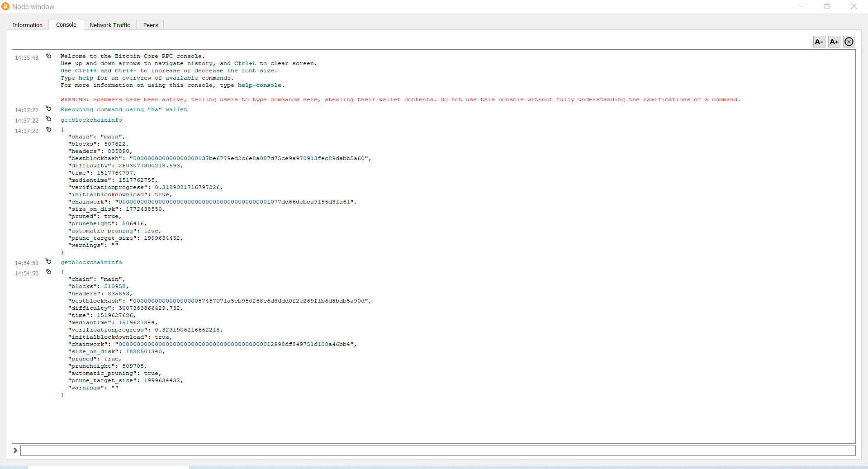
Task: Click the "mediantime": 1519621844 line
Action: 113,322
